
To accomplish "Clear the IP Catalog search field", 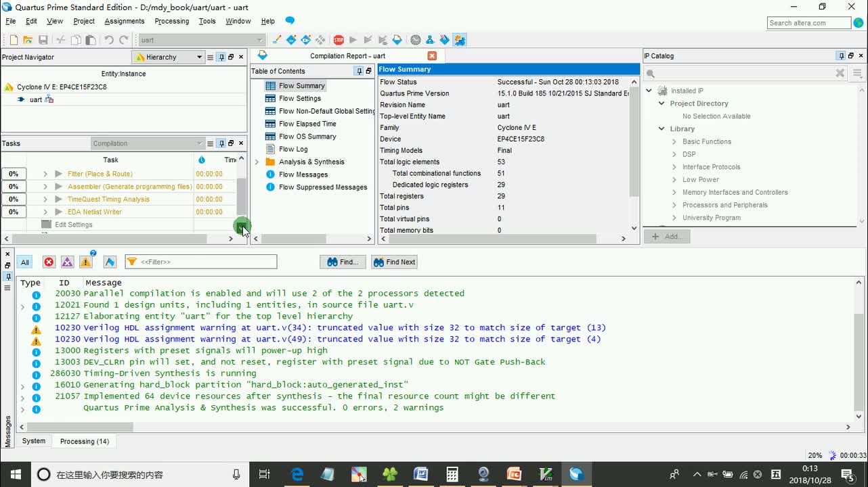I will [840, 73].
